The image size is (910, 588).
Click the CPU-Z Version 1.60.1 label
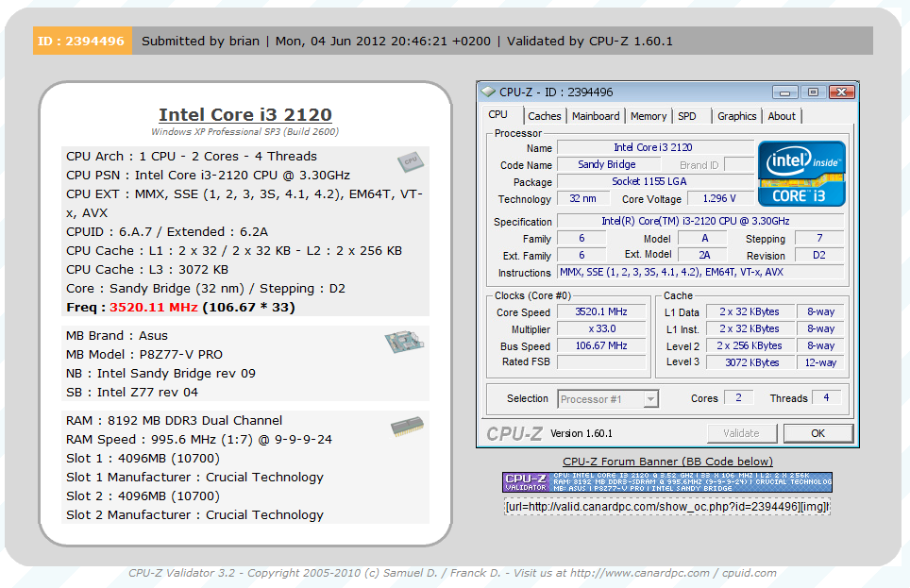pos(581,433)
